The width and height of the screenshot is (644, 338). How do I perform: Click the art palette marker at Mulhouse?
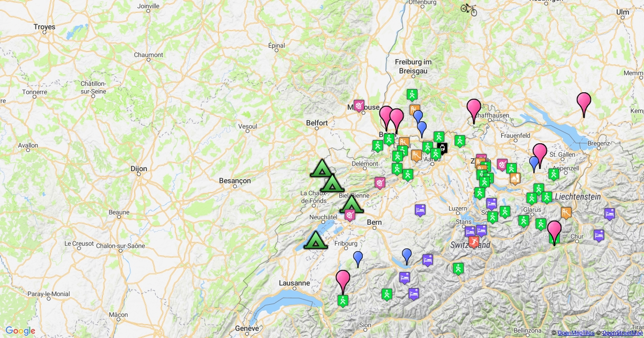click(359, 106)
